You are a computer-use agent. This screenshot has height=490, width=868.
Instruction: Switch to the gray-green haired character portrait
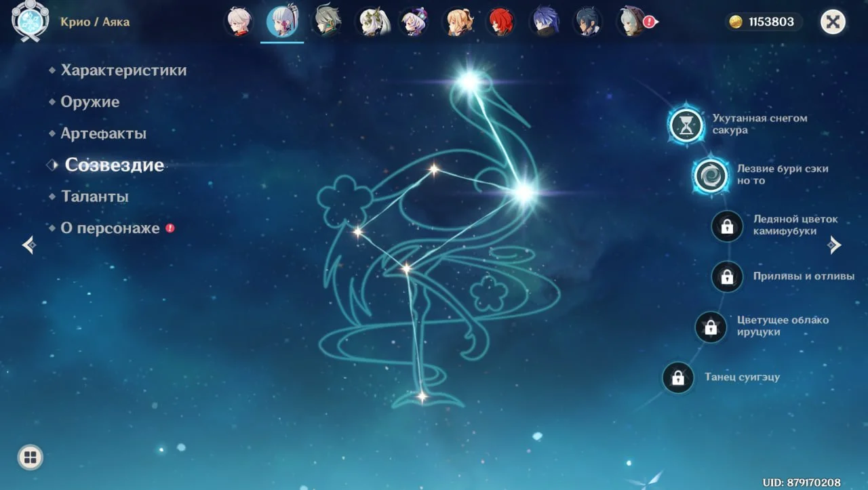click(x=326, y=22)
